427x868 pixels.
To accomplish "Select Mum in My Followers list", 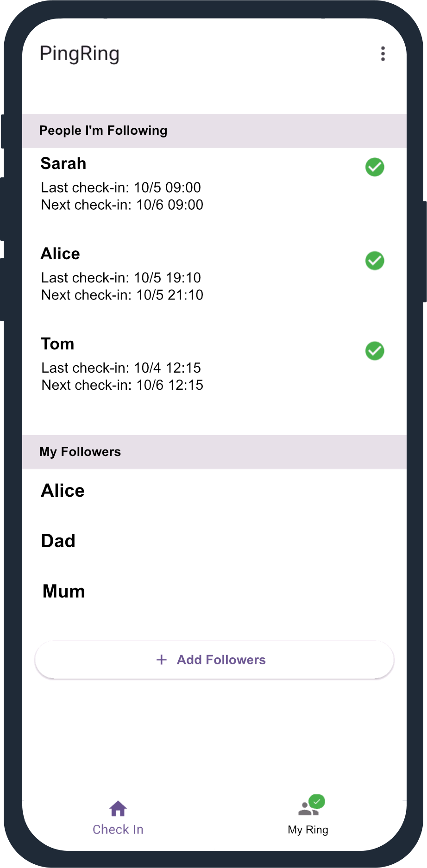I will [64, 591].
